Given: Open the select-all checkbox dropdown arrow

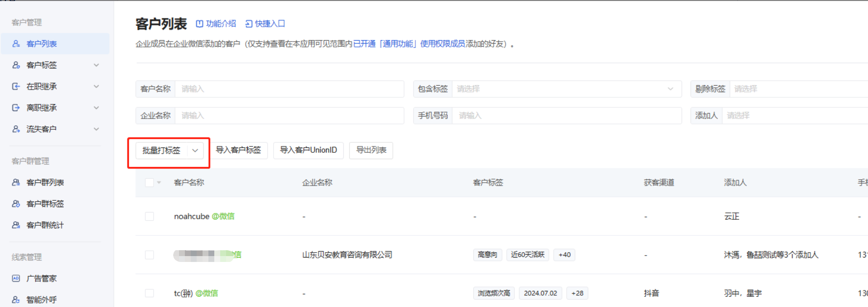Looking at the screenshot, I should coord(159,183).
